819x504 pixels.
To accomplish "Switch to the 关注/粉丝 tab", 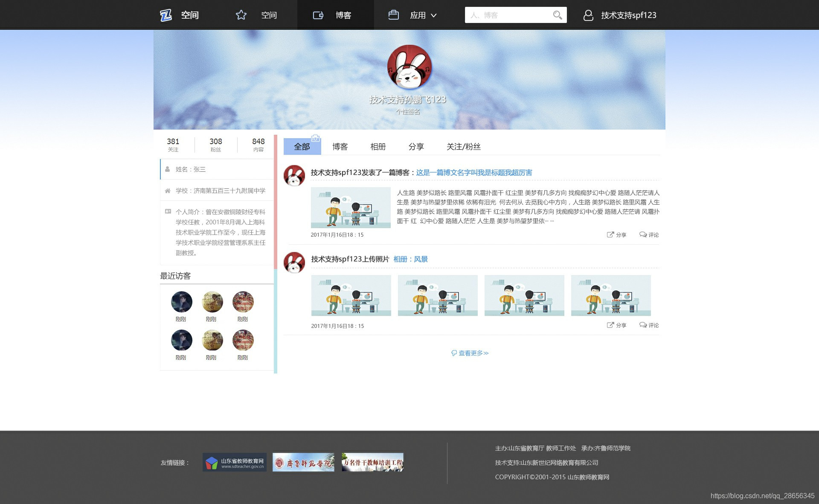I will pos(463,147).
